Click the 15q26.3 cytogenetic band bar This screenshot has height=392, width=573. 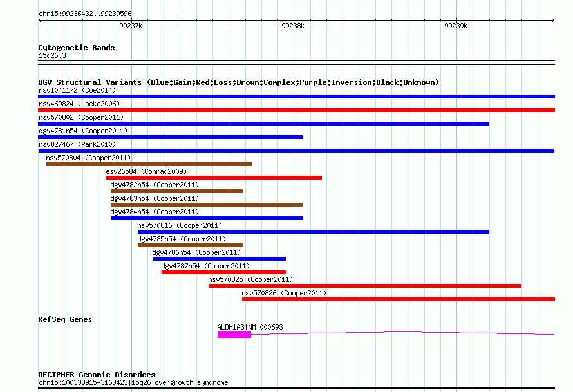coord(296,62)
